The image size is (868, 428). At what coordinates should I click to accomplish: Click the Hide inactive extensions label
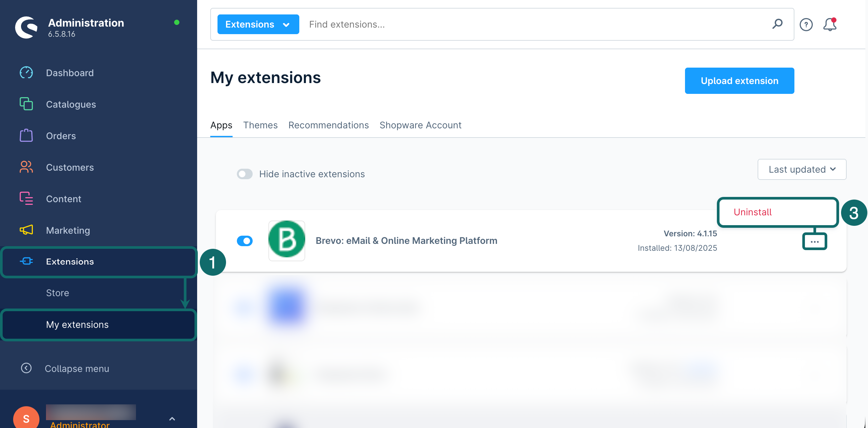[312, 174]
